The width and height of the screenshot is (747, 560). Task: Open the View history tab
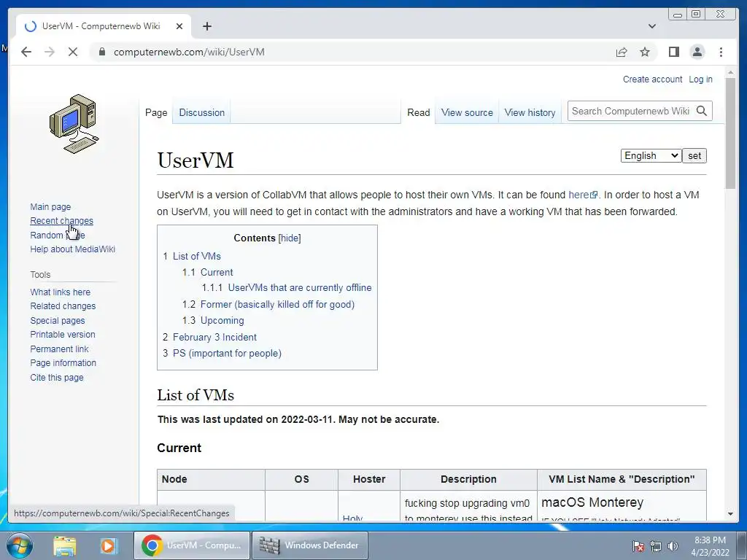pyautogui.click(x=530, y=113)
